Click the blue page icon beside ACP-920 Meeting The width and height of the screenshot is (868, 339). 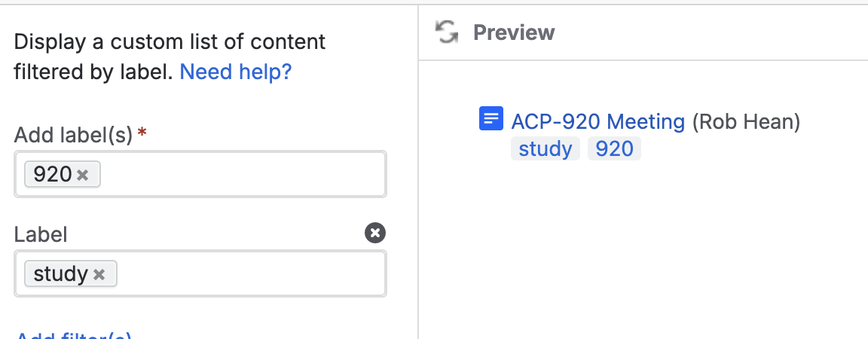[491, 120]
